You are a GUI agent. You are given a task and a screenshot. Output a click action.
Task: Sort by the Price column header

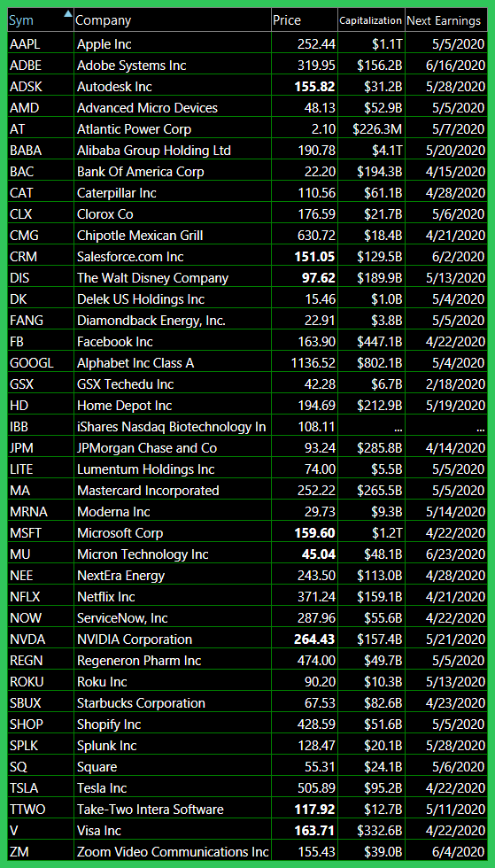[304, 21]
